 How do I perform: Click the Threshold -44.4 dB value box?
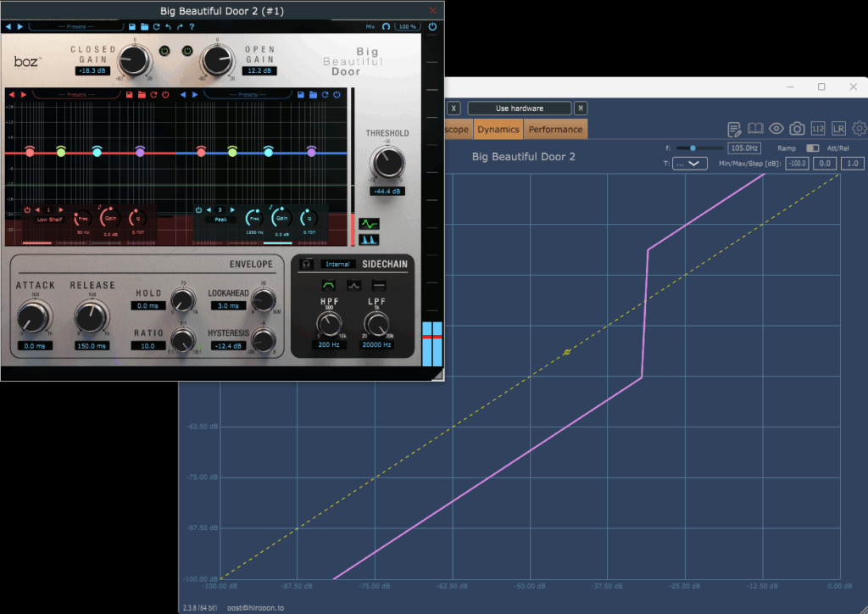coord(387,192)
